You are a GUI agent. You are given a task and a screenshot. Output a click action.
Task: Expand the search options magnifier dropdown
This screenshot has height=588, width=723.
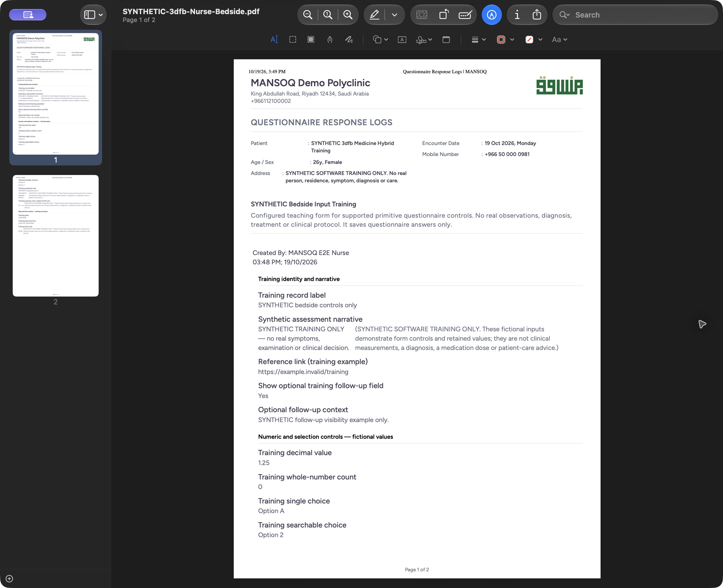(564, 15)
